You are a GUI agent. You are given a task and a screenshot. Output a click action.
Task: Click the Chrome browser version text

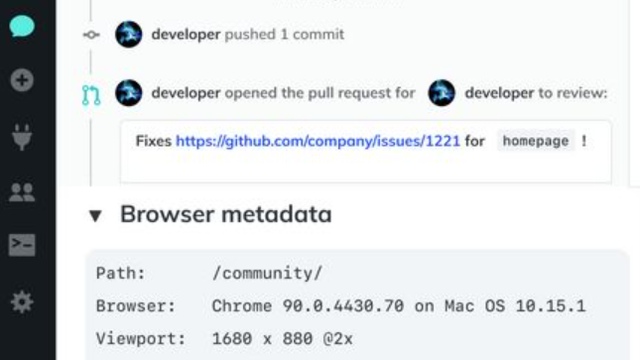(399, 306)
